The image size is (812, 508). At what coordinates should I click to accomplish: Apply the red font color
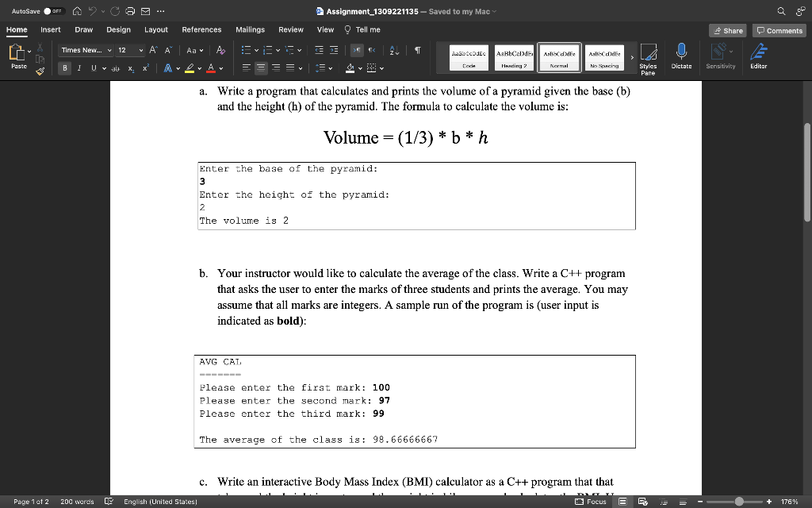click(x=211, y=68)
